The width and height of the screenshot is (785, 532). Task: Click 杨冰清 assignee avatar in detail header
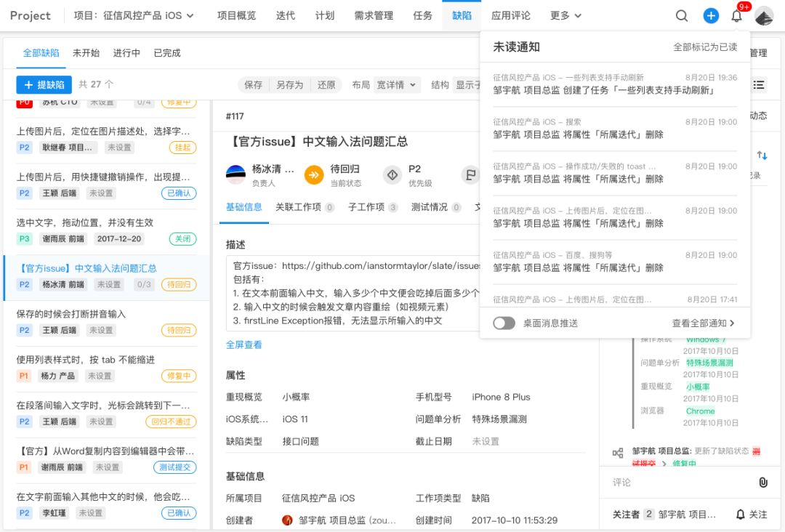[x=235, y=174]
